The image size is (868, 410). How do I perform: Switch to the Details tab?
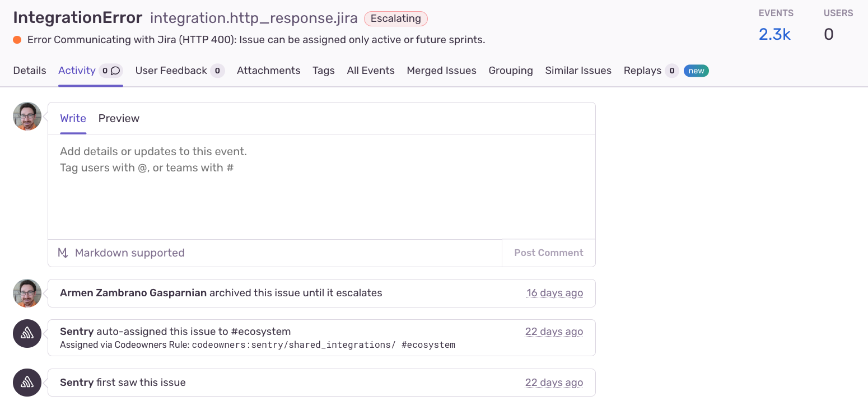point(29,71)
